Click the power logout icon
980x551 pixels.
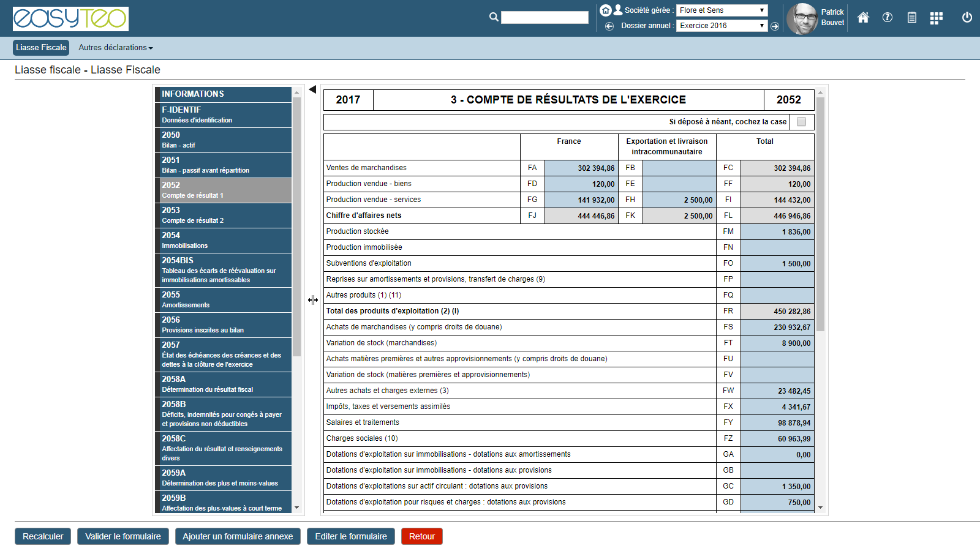click(967, 17)
